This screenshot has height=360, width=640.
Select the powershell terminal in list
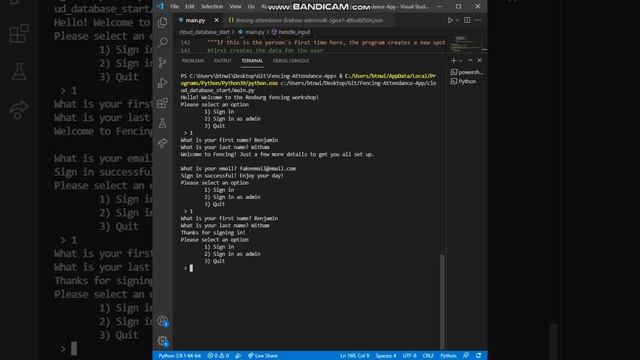467,72
